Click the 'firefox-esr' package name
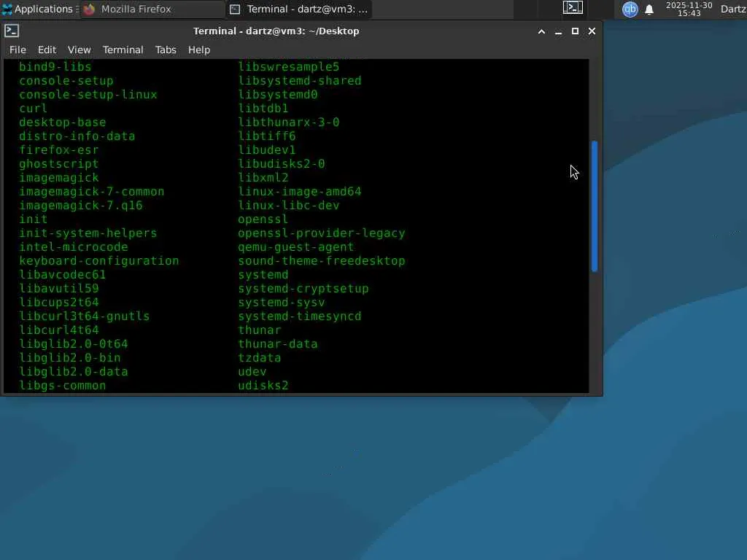The image size is (747, 560). [58, 150]
